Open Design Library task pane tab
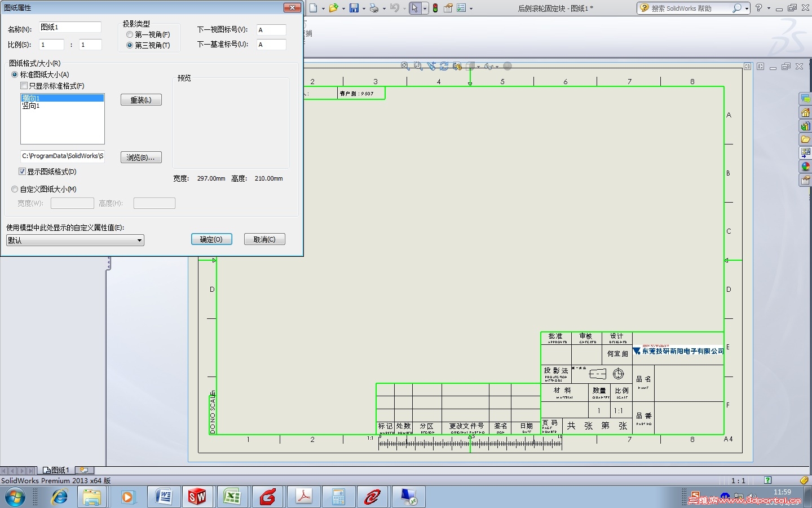812x508 pixels. pyautogui.click(x=805, y=126)
